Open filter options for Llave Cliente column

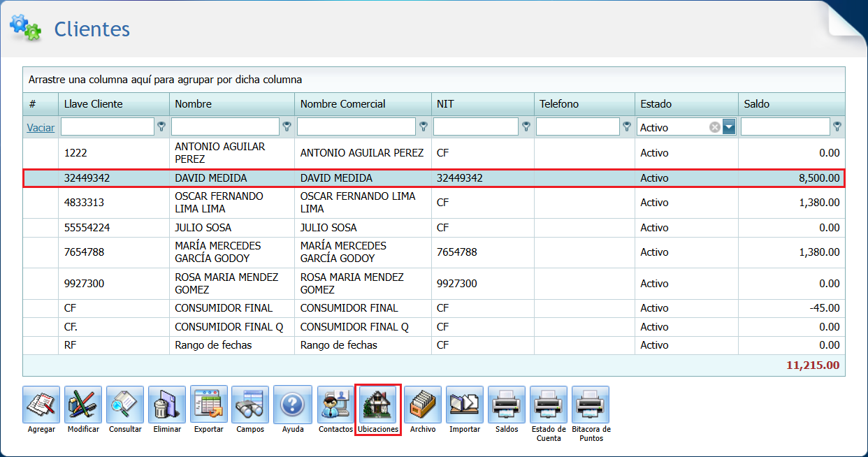pos(161,127)
